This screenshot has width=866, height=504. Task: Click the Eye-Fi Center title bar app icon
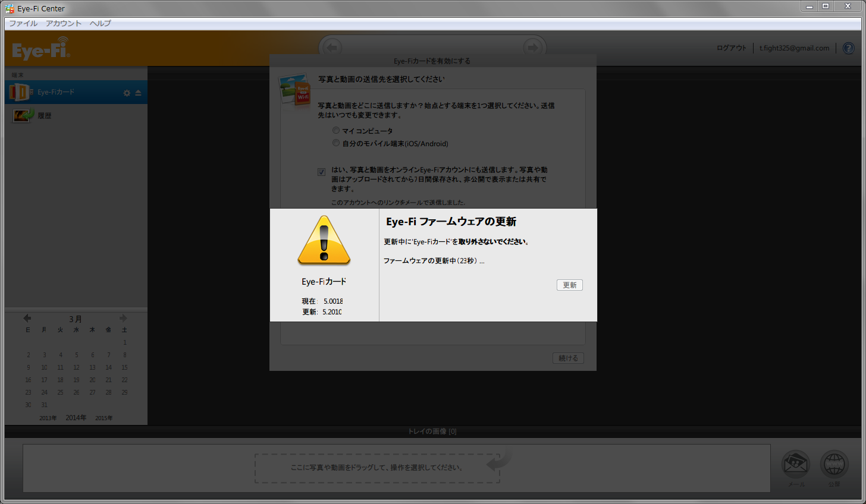(10, 8)
